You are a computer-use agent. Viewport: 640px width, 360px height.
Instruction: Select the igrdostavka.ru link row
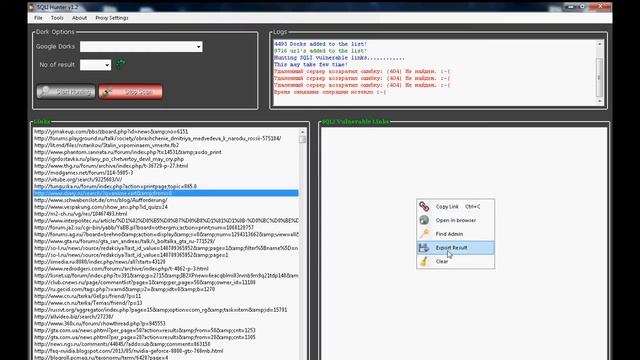click(x=166, y=159)
